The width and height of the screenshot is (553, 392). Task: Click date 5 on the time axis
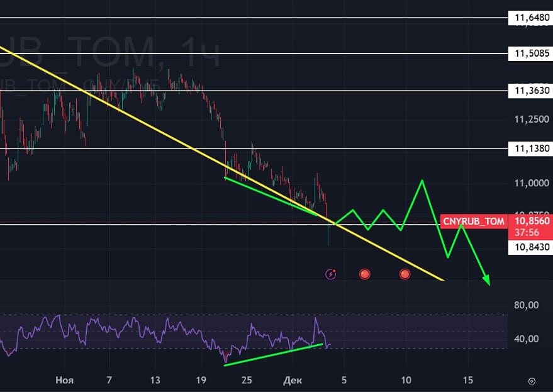click(x=344, y=380)
